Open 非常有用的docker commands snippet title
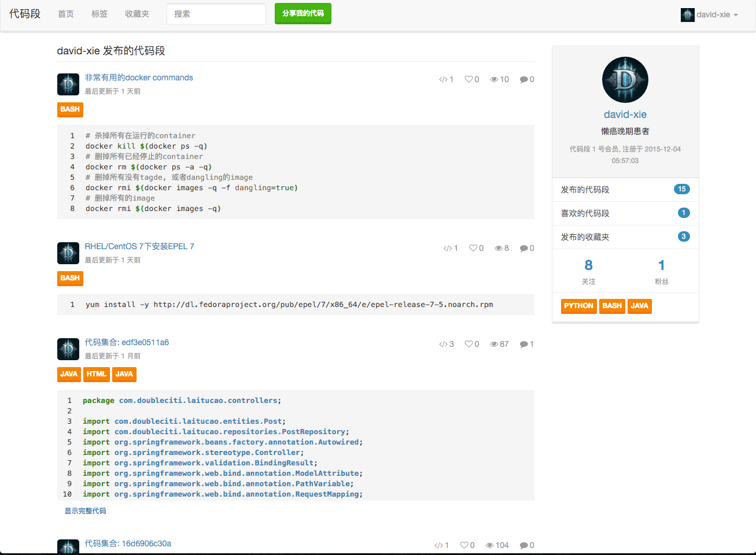The width and height of the screenshot is (756, 555). click(139, 77)
